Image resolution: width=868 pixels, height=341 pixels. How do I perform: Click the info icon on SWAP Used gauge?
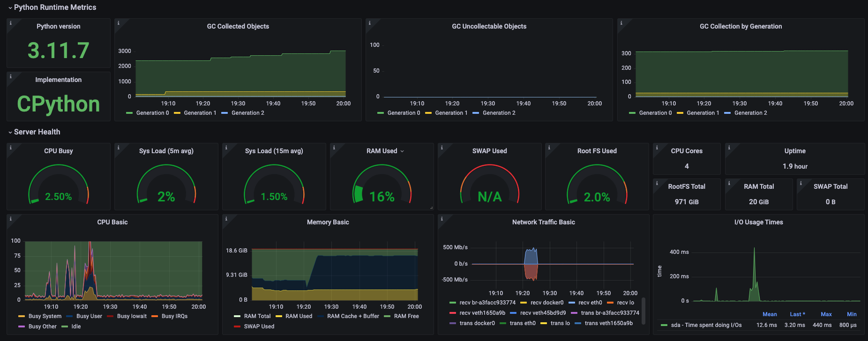coord(441,148)
